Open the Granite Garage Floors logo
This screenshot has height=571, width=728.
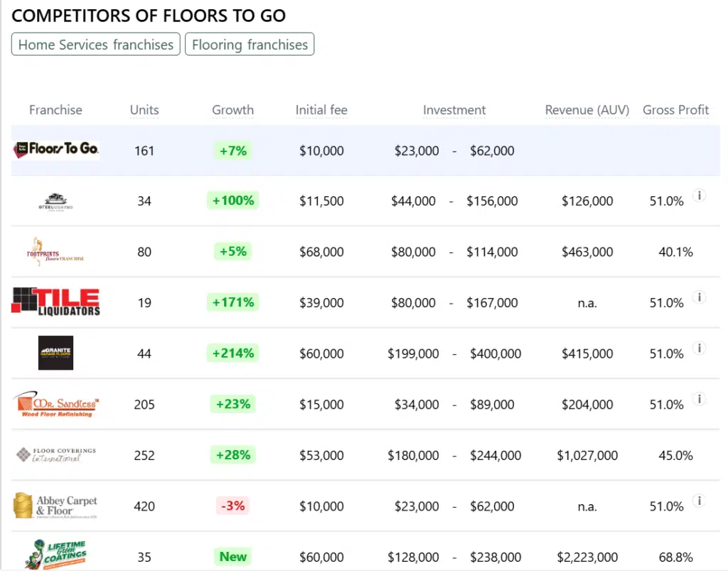(55, 353)
